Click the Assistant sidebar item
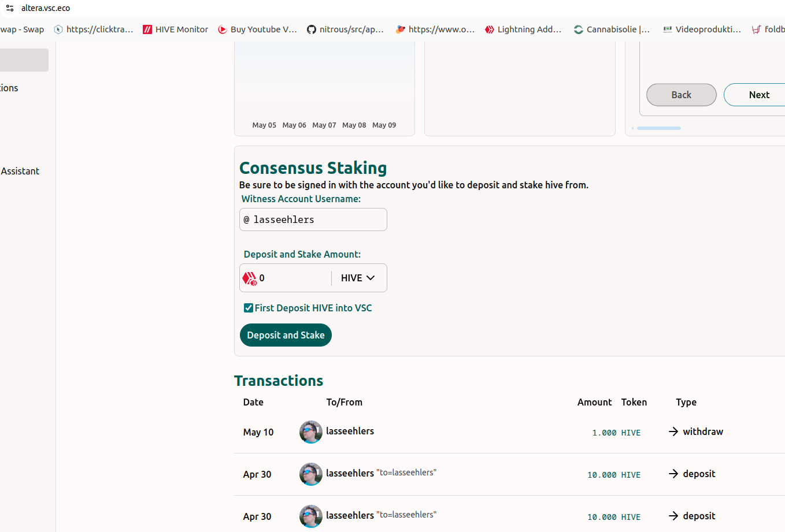The height and width of the screenshot is (532, 785). [x=20, y=171]
